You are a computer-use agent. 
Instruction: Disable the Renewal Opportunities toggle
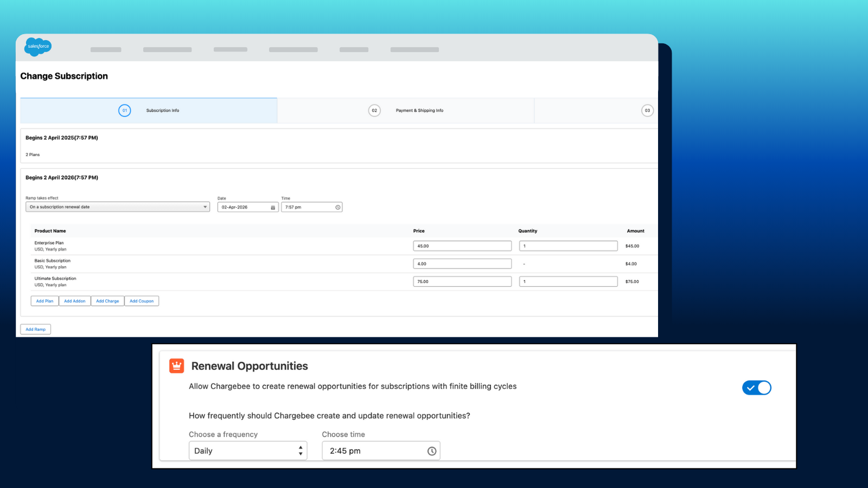click(756, 388)
